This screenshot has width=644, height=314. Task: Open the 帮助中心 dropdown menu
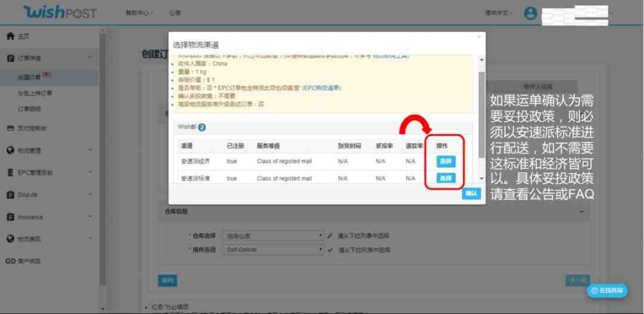click(x=140, y=13)
